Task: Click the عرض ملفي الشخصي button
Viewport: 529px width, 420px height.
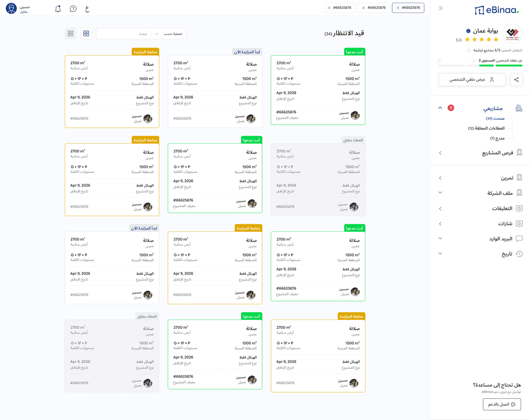Action: point(472,80)
